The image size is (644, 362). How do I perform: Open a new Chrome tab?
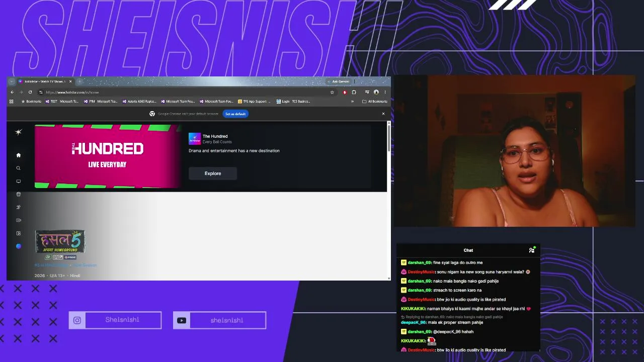[79, 81]
